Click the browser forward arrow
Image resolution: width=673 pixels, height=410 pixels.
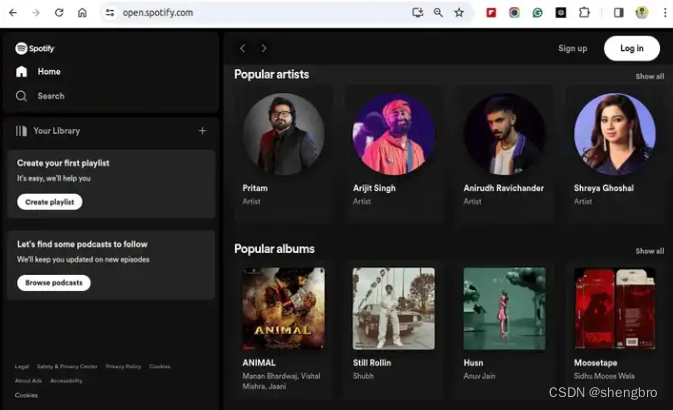pyautogui.click(x=36, y=12)
